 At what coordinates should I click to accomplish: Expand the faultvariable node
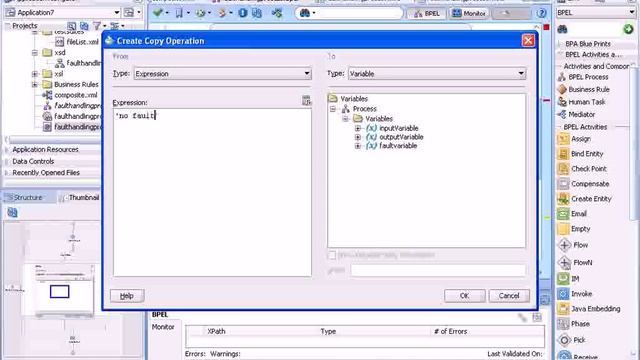tap(358, 146)
